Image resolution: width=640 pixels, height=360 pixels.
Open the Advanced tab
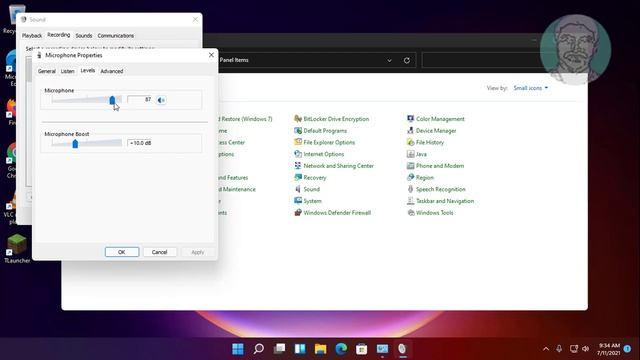111,71
